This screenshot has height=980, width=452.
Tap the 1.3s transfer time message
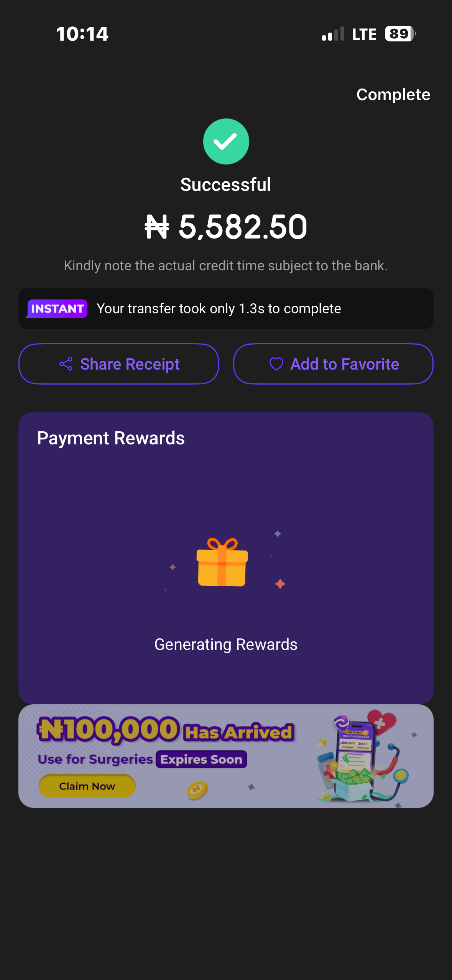219,309
